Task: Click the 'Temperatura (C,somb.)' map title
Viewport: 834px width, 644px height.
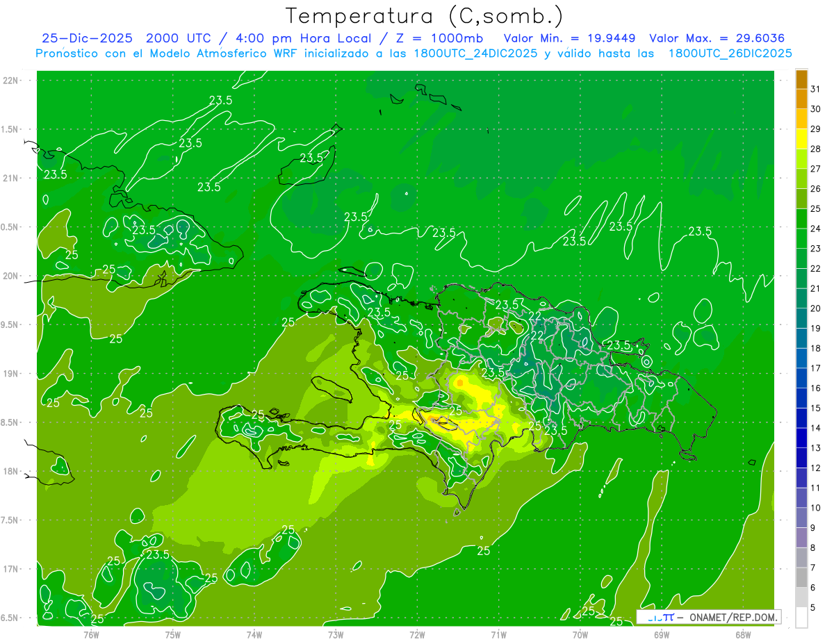Action: click(x=425, y=16)
